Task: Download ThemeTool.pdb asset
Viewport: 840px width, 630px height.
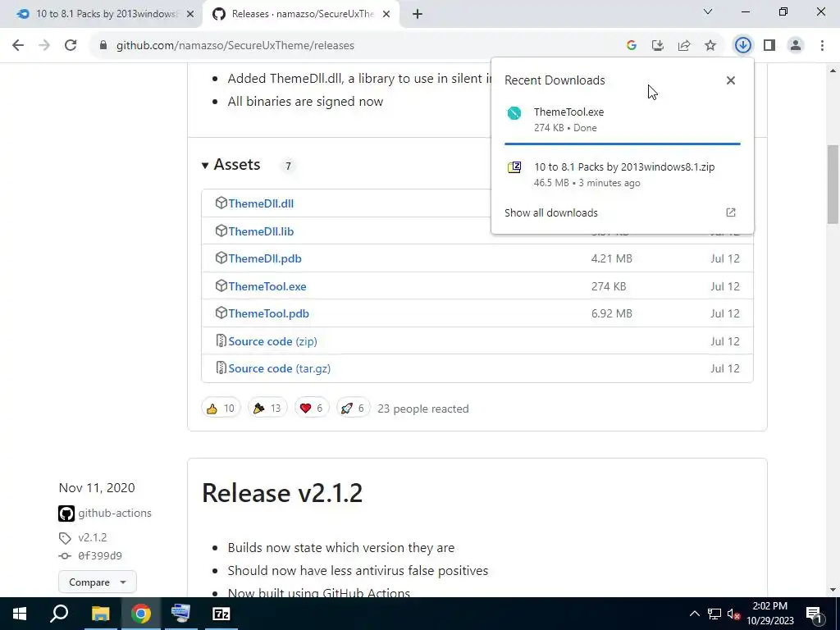Action: [268, 314]
